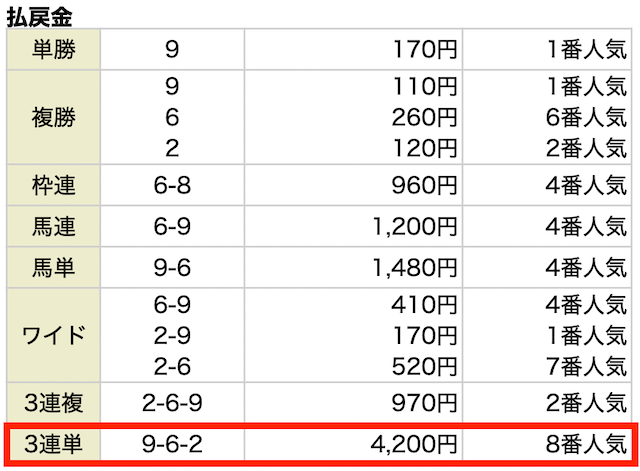Click the 複勝 row label
Viewport: 640px width, 471px height.
pos(53,118)
